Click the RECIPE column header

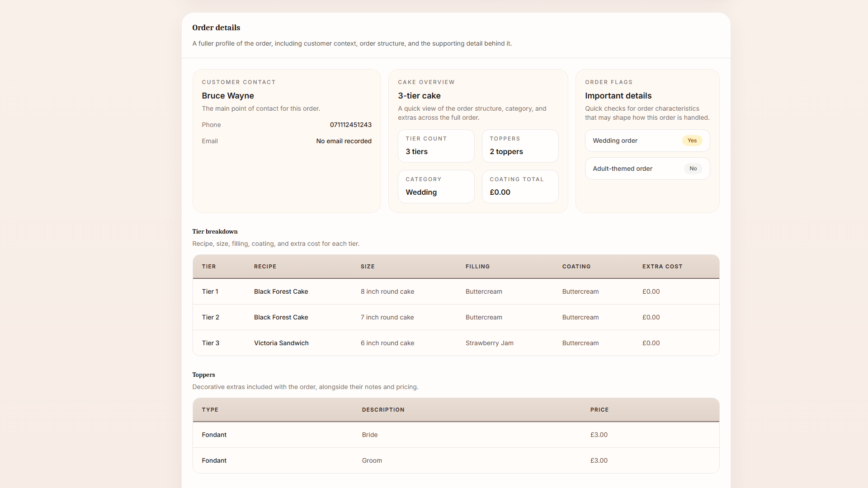265,267
